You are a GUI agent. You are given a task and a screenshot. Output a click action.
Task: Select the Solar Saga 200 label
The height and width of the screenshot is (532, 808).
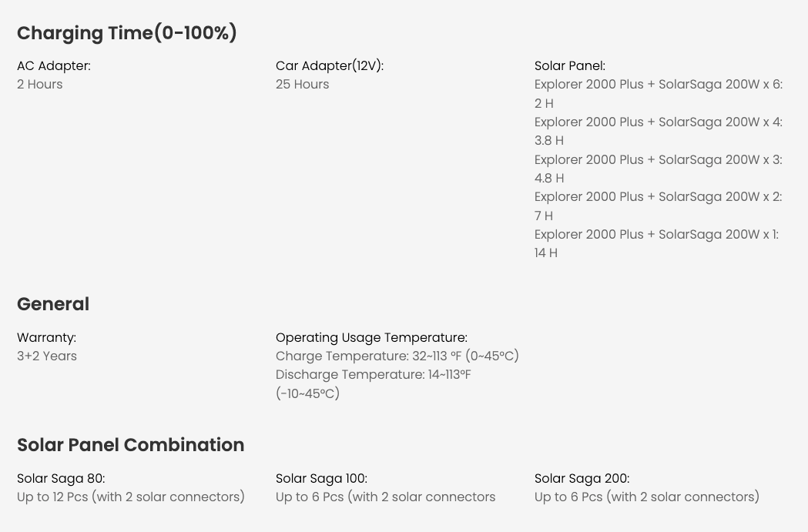click(x=582, y=478)
